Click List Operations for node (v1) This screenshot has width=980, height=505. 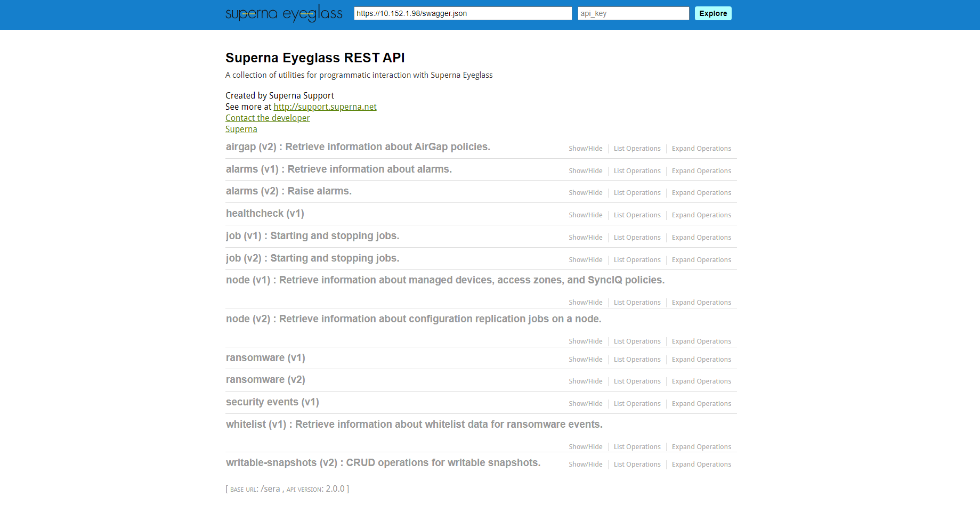coord(637,303)
